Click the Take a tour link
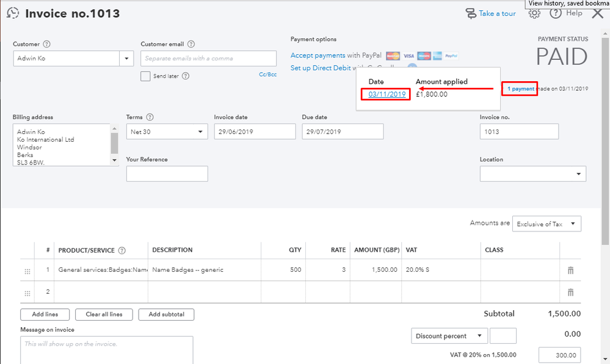This screenshot has height=364, width=610. click(x=490, y=13)
